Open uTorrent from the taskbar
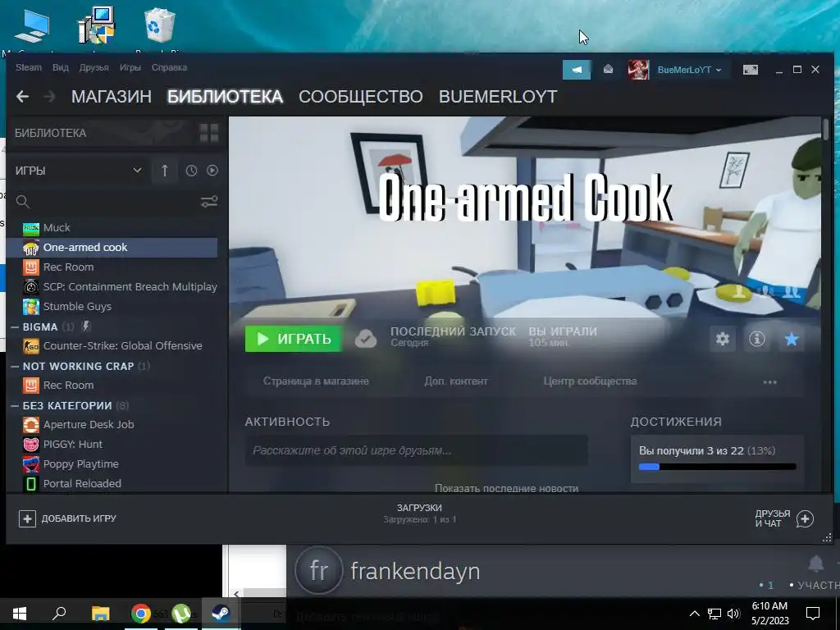 181,613
